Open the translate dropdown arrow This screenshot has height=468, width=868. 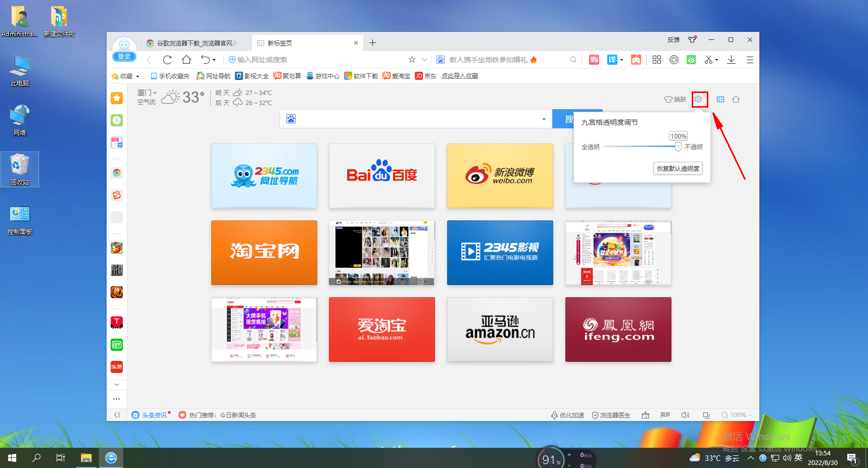click(621, 60)
